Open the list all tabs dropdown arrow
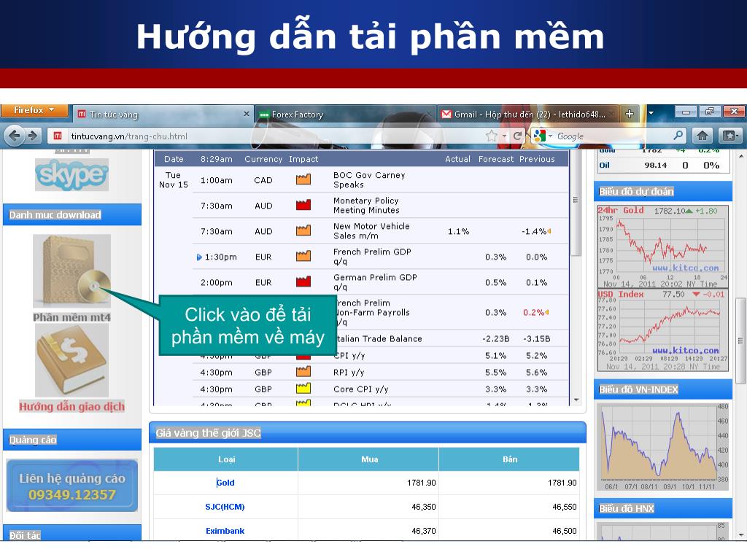Viewport: 747px width, 560px height. click(651, 113)
